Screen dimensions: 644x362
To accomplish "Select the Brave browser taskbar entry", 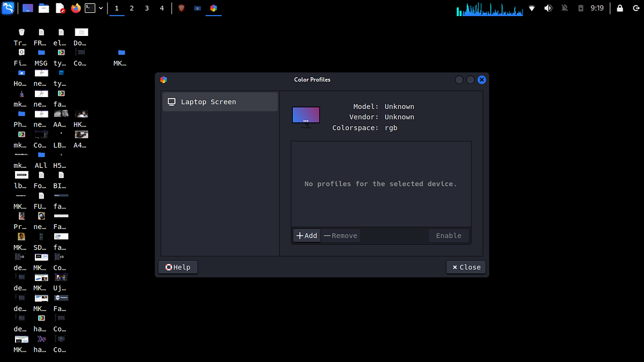I will click(x=181, y=8).
